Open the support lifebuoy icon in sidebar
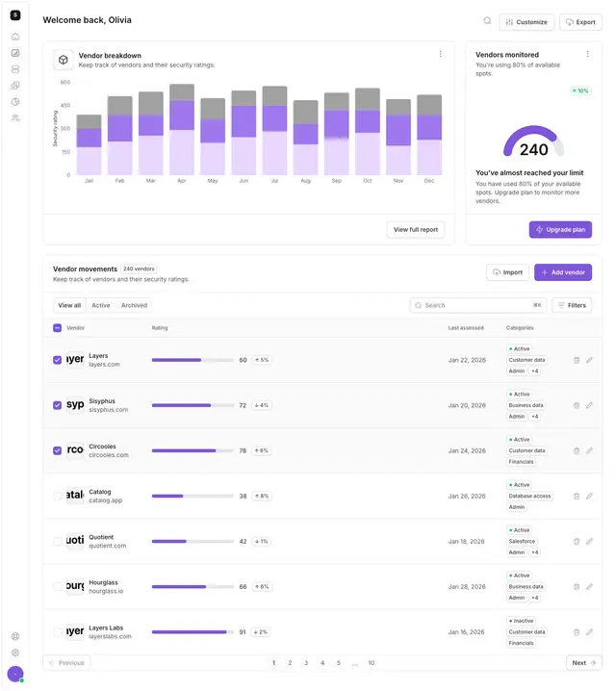This screenshot has width=616, height=691. 15,636
